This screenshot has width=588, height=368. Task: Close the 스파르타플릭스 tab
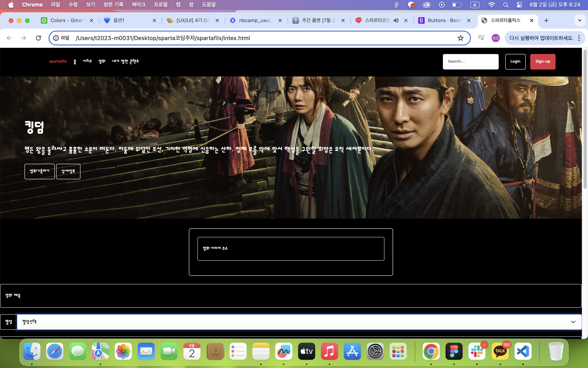click(532, 20)
